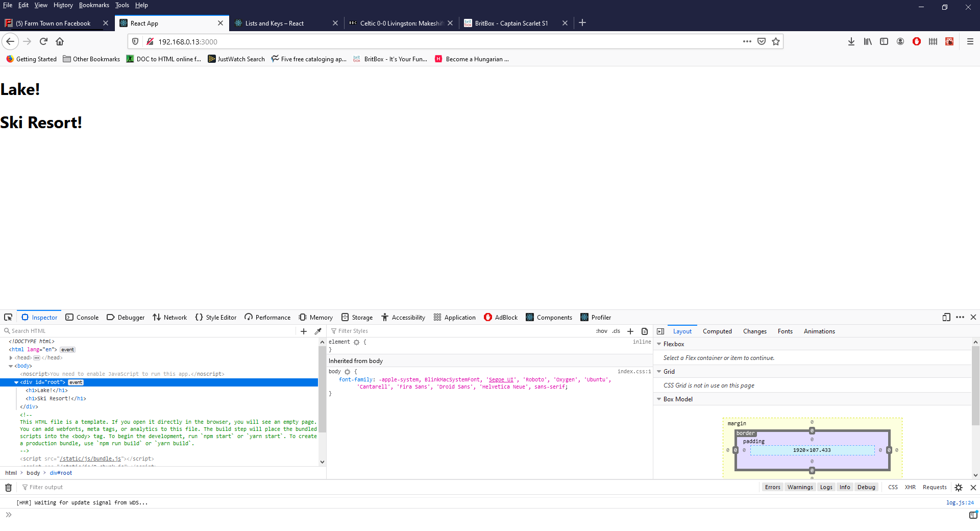The image size is (980, 531).
Task: Reload the current page
Action: click(43, 41)
